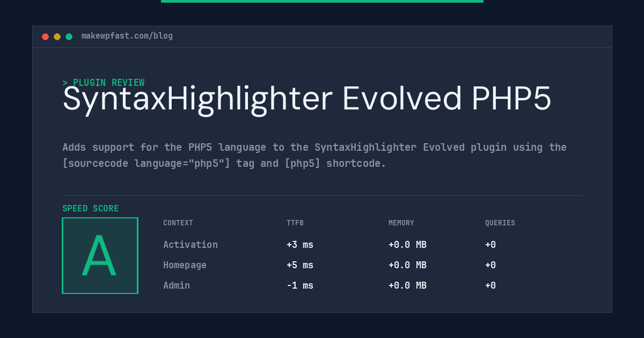Screen dimensions: 644x338
Task: Click the Admin queries +0 value
Action: coord(491,285)
